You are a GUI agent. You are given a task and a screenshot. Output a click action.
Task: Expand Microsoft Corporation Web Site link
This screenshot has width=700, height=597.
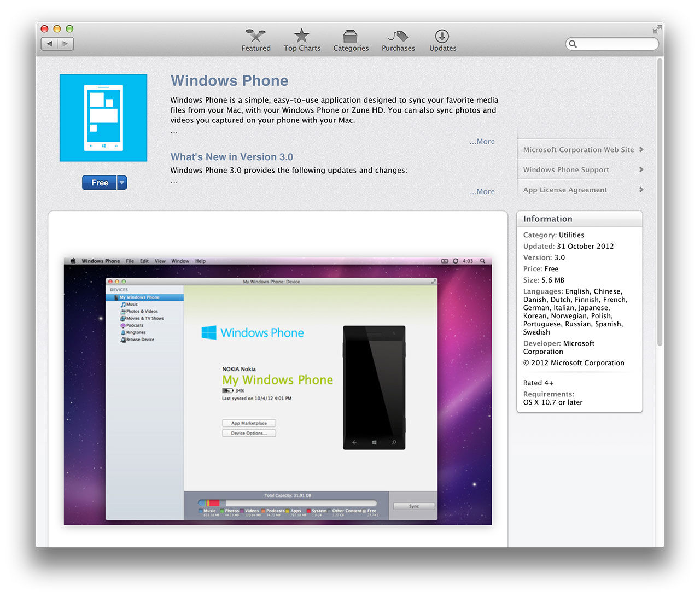coord(641,149)
